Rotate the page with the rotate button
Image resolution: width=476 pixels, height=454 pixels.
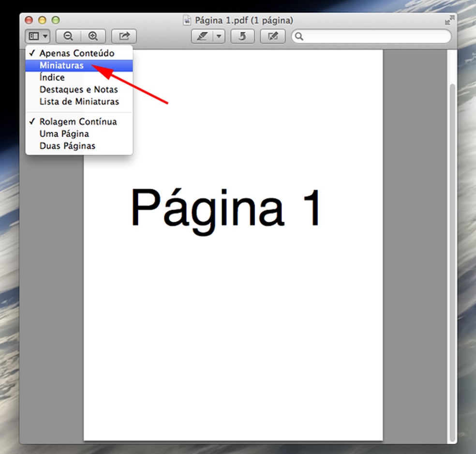point(243,36)
